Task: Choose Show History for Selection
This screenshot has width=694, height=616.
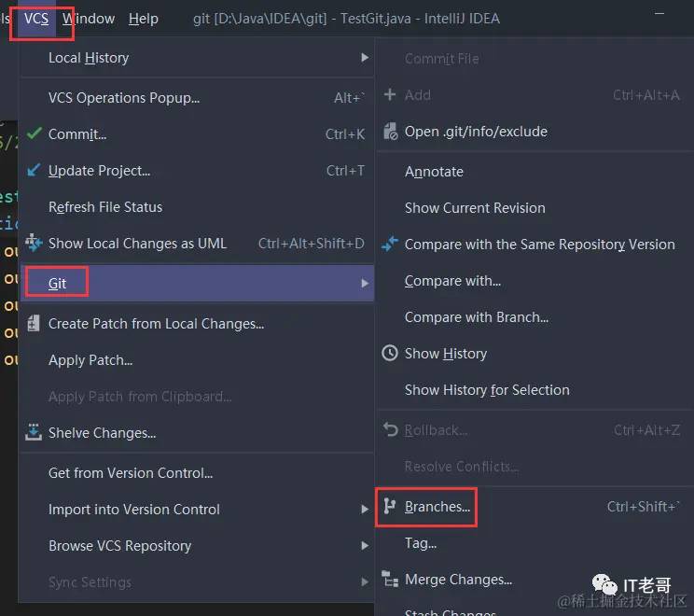Action: (534, 390)
